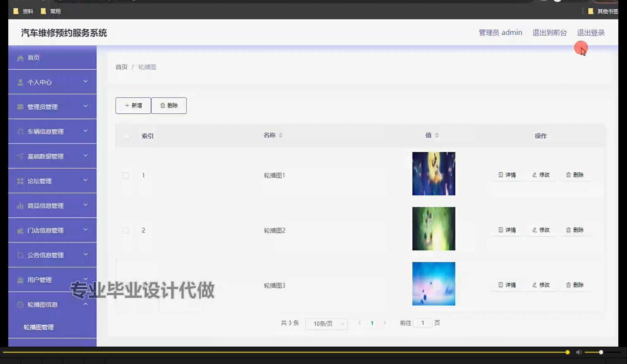This screenshot has height=364, width=627.
Task: Open 车辆信息管理 sidebar menu
Action: tap(53, 131)
